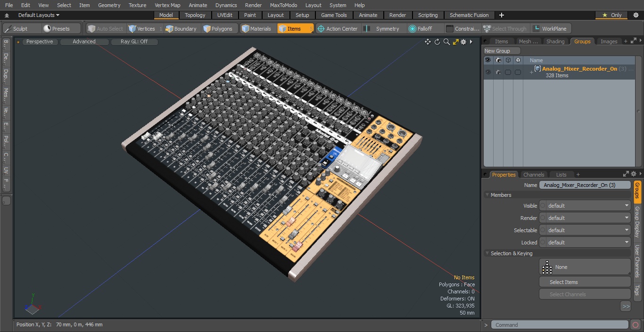
Task: Click the viewport zoom magnifier icon
Action: tap(446, 42)
